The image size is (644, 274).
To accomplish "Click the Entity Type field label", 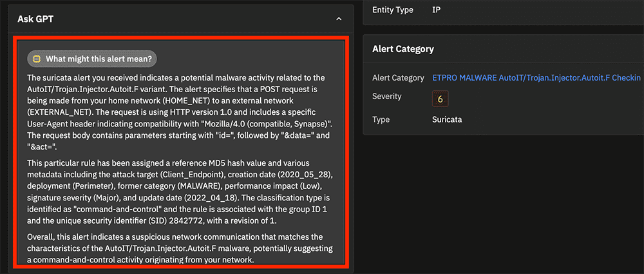I will tap(393, 10).
